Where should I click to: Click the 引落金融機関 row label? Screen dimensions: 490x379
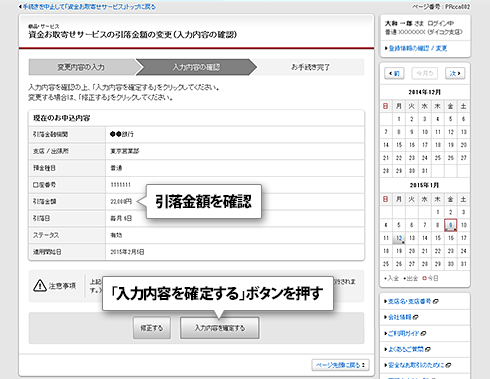pos(50,134)
